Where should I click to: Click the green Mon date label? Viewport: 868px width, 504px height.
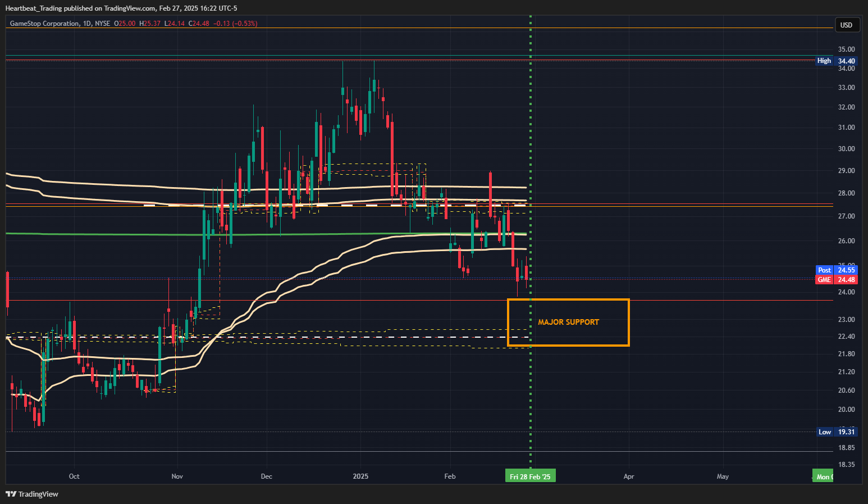(x=823, y=476)
